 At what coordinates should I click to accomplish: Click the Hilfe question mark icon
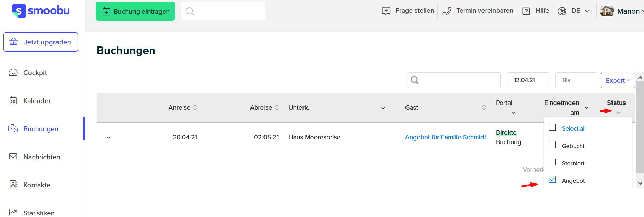[x=526, y=11]
